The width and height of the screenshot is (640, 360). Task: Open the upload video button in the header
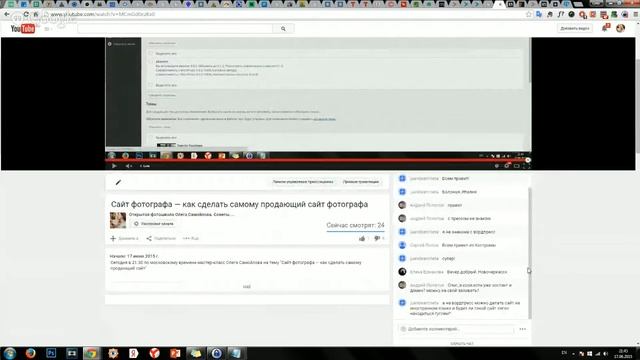click(x=574, y=28)
